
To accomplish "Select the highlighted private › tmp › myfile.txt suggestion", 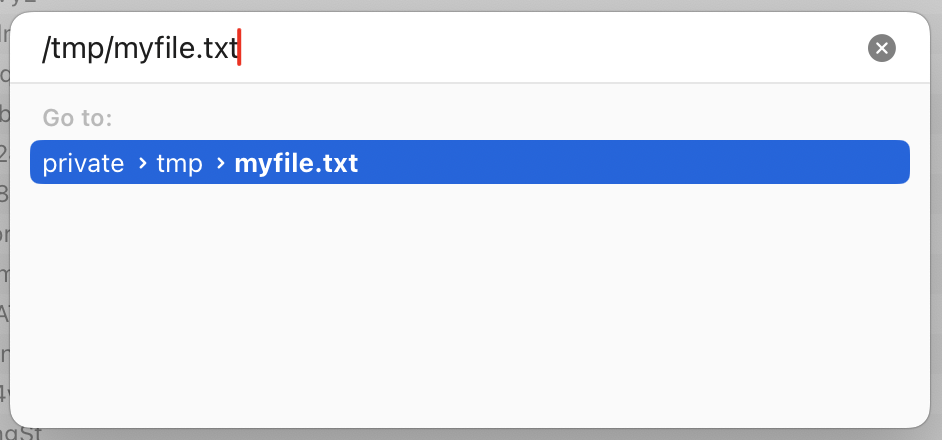I will [x=470, y=162].
